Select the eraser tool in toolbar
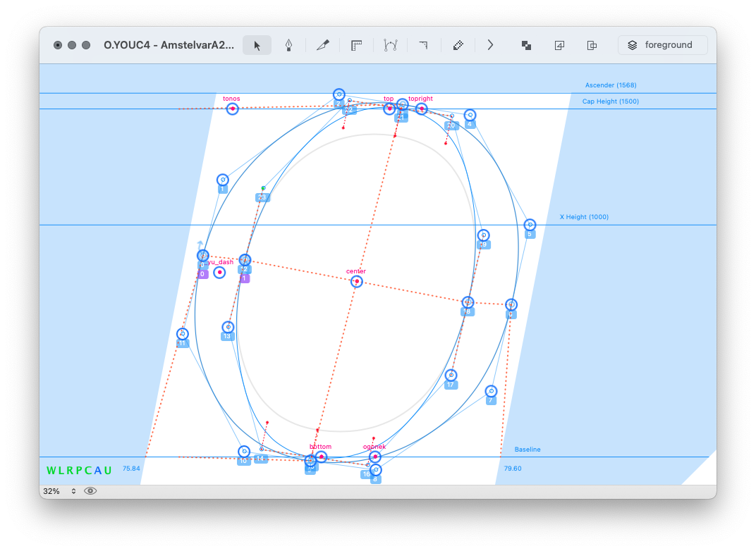Image resolution: width=756 pixels, height=551 pixels. 458,45
